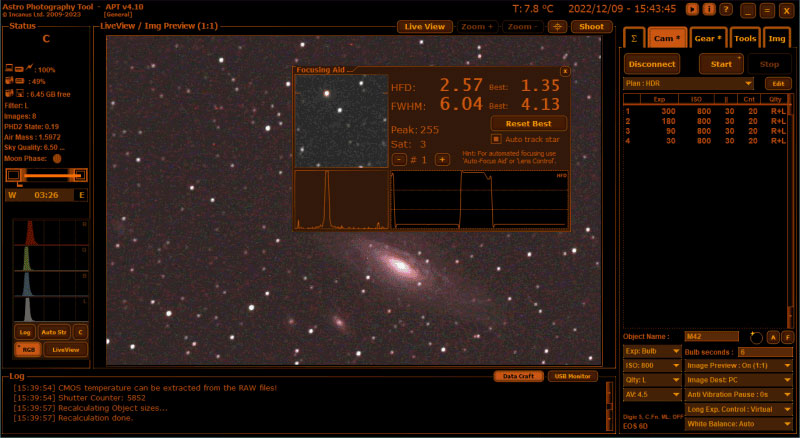Click the Data Craft button

[x=518, y=376]
